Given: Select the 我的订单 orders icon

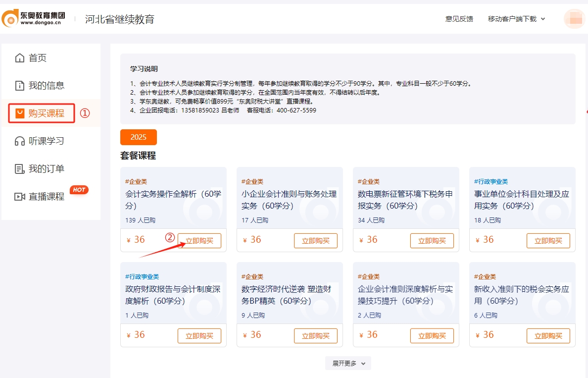Looking at the screenshot, I should (x=19, y=168).
